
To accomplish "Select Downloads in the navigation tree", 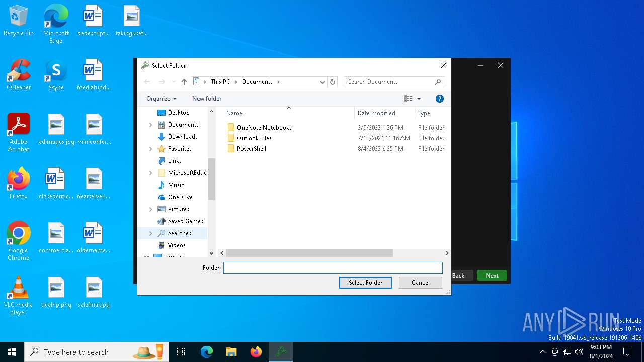I will [x=182, y=137].
